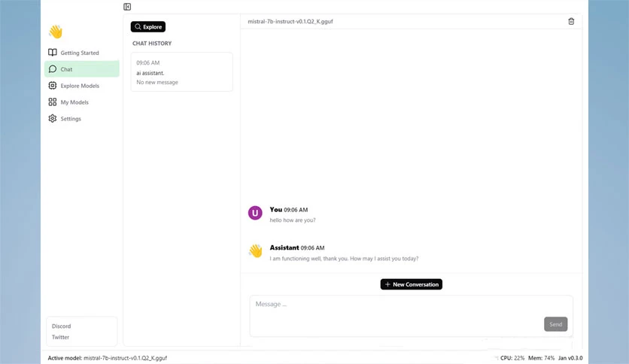Click the Settings gear icon
This screenshot has width=629, height=364.
[53, 118]
